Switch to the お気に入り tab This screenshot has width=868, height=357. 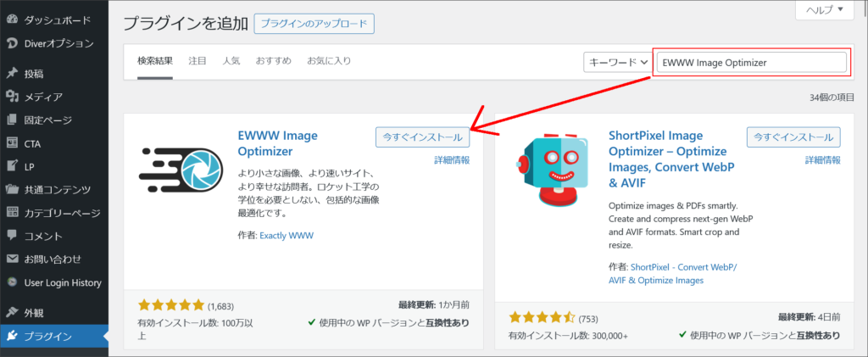pyautogui.click(x=329, y=61)
